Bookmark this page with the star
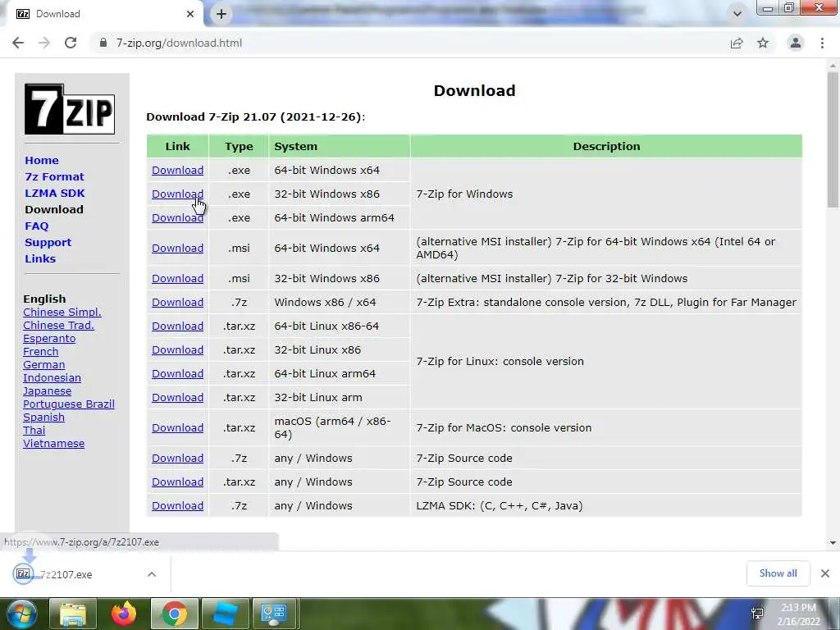This screenshot has height=630, width=840. click(x=763, y=43)
